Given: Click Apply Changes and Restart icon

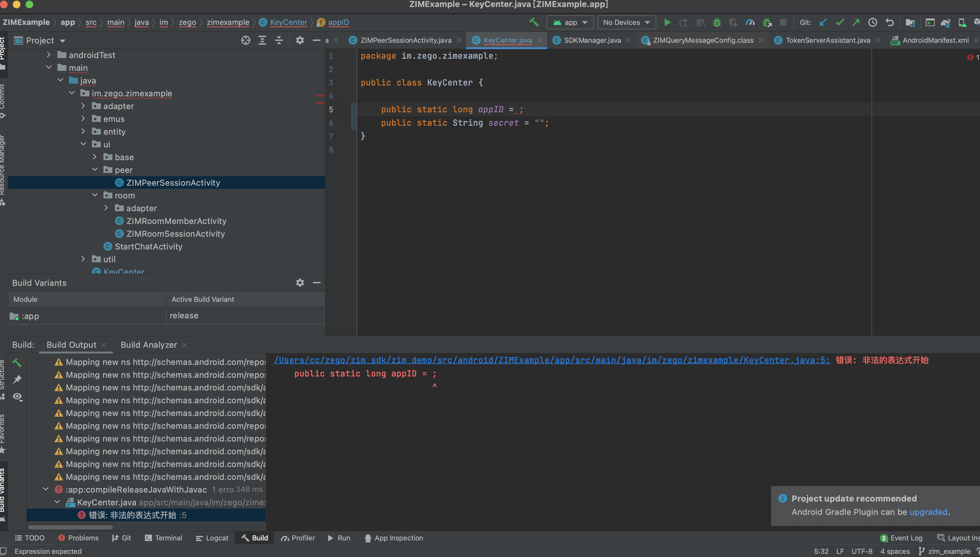Looking at the screenshot, I should pyautogui.click(x=683, y=23).
